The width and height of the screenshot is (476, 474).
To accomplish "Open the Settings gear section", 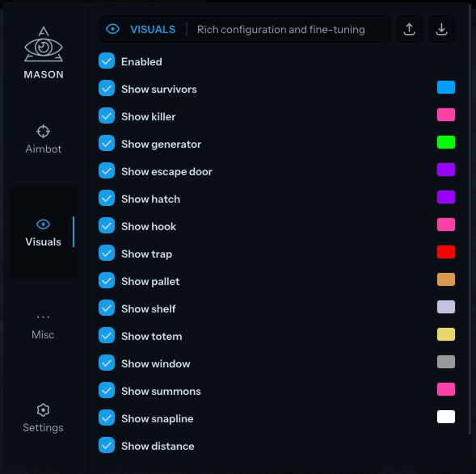I will 43,410.
